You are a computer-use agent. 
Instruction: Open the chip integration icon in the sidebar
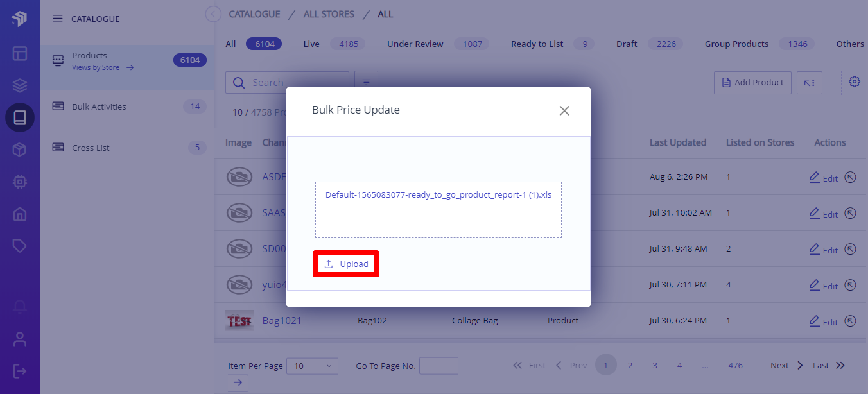pos(20,182)
